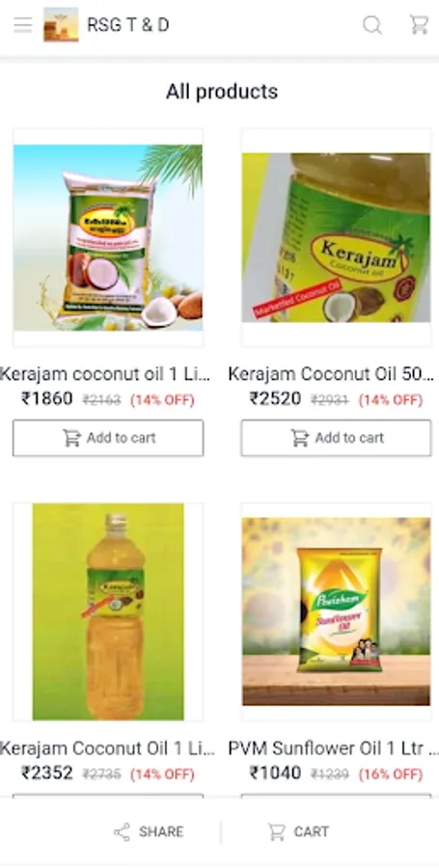
Task: Tap the cart icon in bottom bar
Action: [276, 831]
